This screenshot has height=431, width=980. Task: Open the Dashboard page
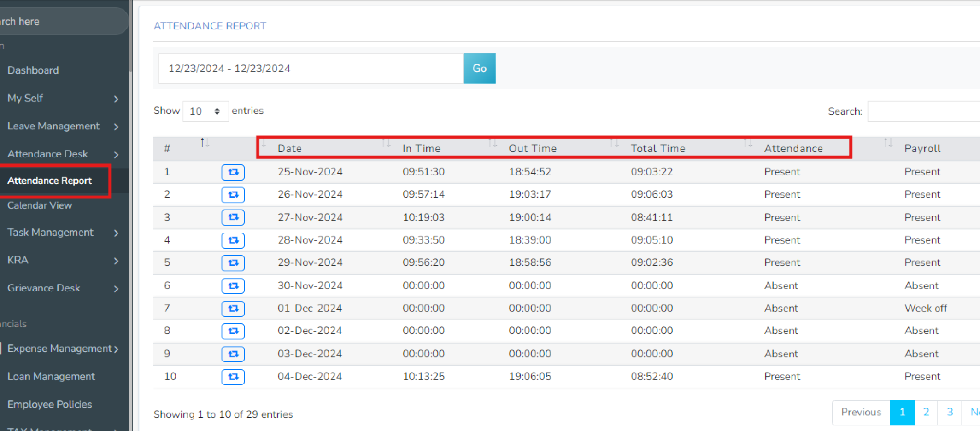pyautogui.click(x=33, y=70)
